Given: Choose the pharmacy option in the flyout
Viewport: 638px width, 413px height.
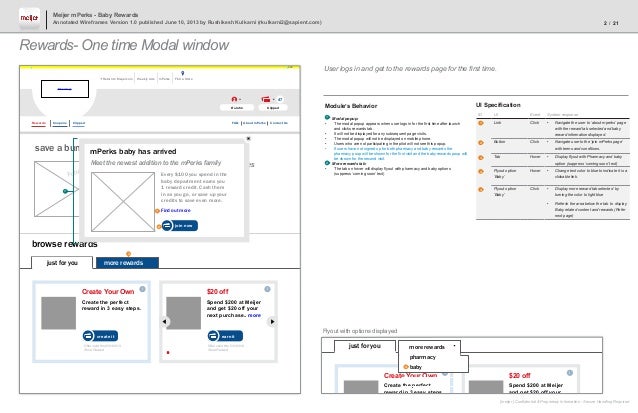Looking at the screenshot, I should point(422,357).
